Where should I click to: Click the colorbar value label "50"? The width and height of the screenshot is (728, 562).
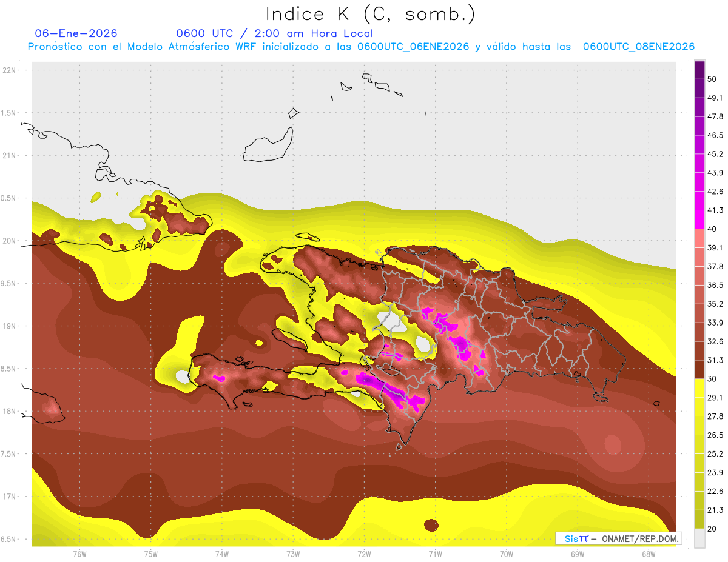click(712, 79)
